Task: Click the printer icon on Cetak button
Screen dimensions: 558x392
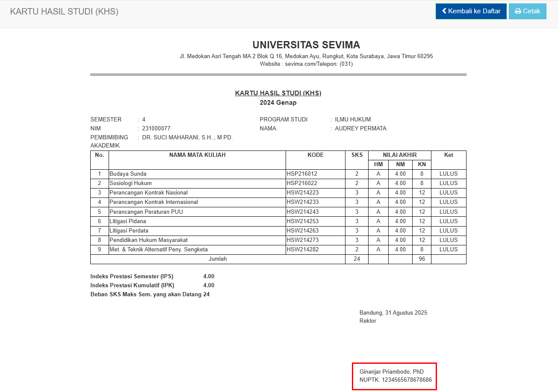Action: point(518,12)
